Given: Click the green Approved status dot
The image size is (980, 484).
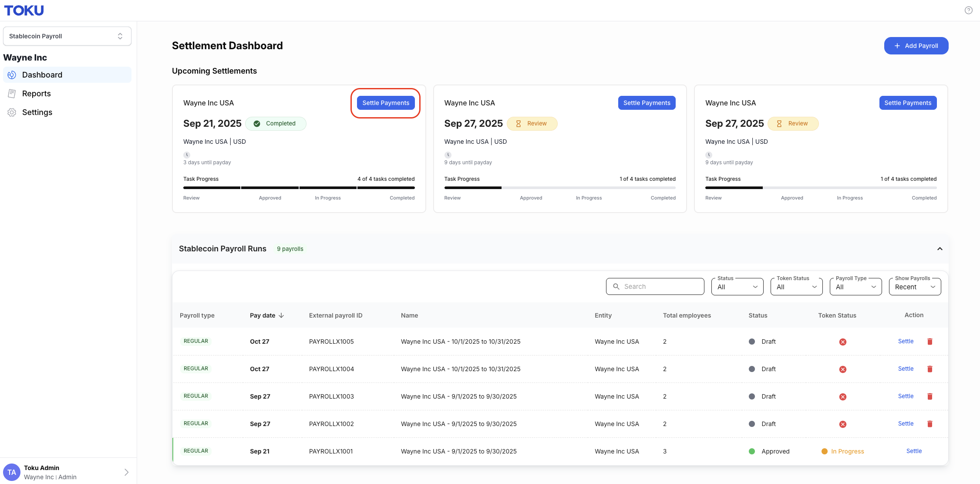Looking at the screenshot, I should point(752,451).
